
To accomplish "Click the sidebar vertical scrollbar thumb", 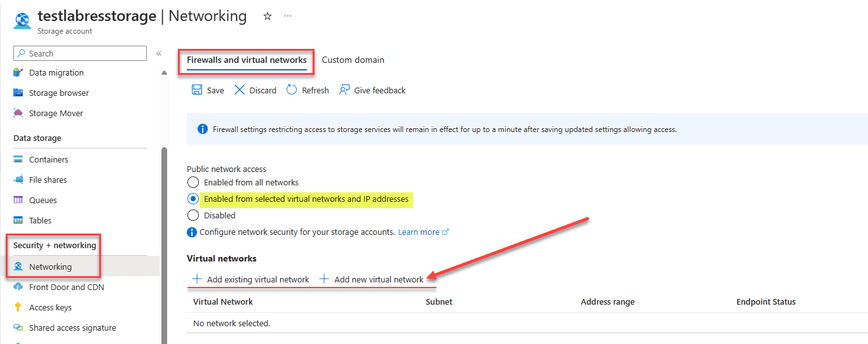I will point(164,245).
